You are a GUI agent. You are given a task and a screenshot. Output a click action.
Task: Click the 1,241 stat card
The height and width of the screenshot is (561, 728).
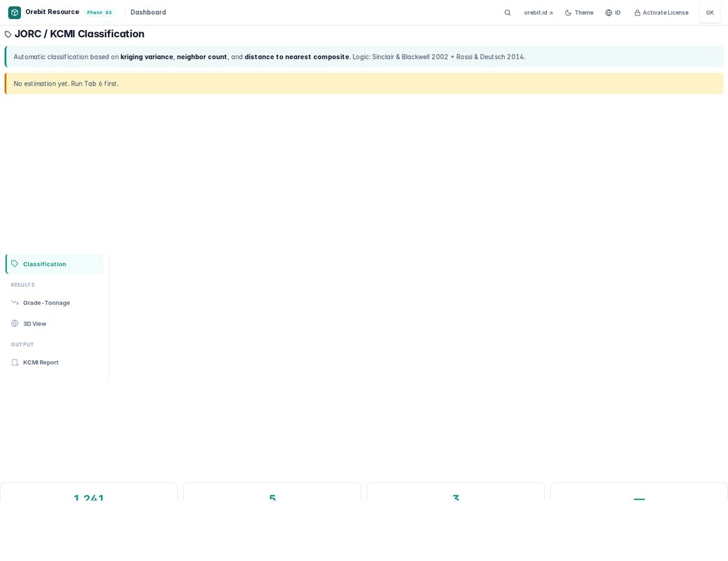pyautogui.click(x=88, y=492)
